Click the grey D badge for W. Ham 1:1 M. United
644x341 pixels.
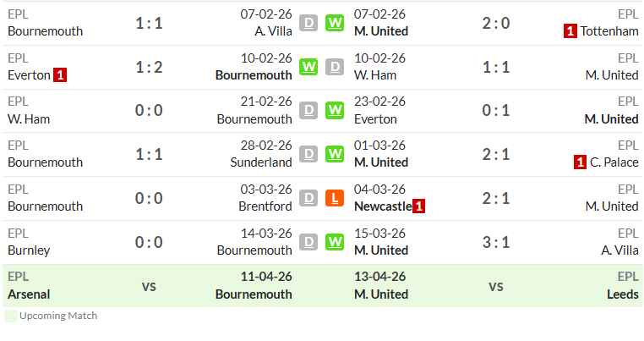(x=335, y=67)
